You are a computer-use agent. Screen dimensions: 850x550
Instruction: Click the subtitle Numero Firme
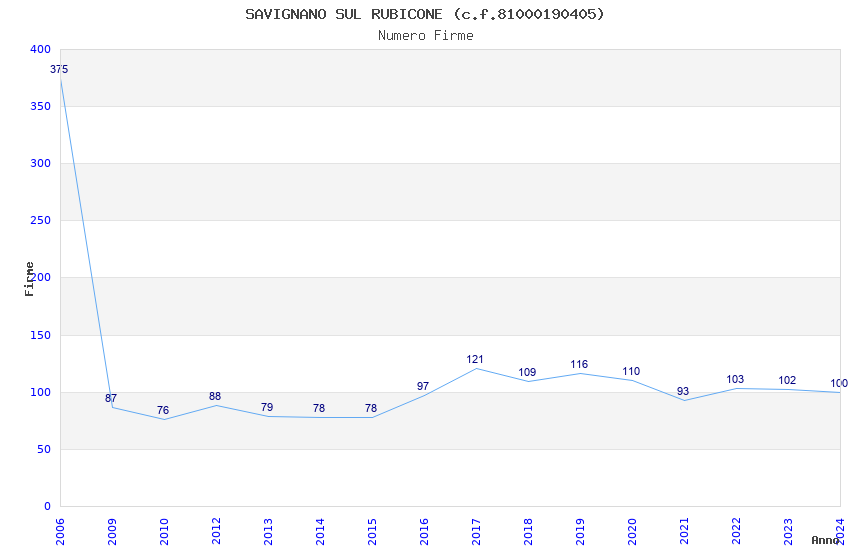[x=426, y=35]
